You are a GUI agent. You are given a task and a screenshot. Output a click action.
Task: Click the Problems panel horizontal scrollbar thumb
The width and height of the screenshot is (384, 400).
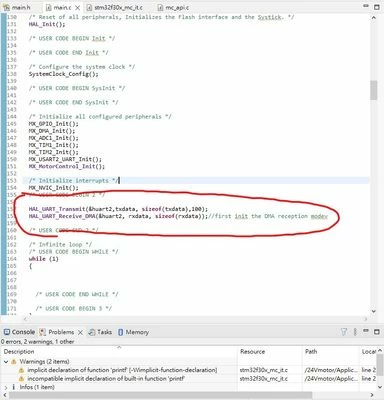(160, 395)
